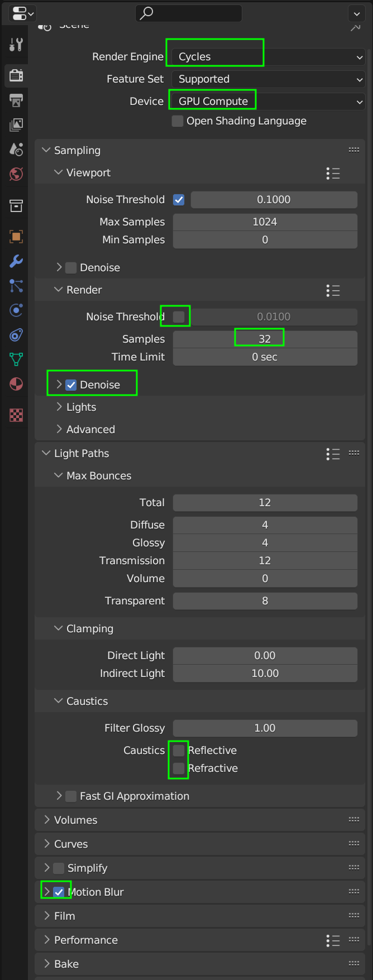This screenshot has height=980, width=373.
Task: Open the Particles properties tab
Action: (16, 286)
